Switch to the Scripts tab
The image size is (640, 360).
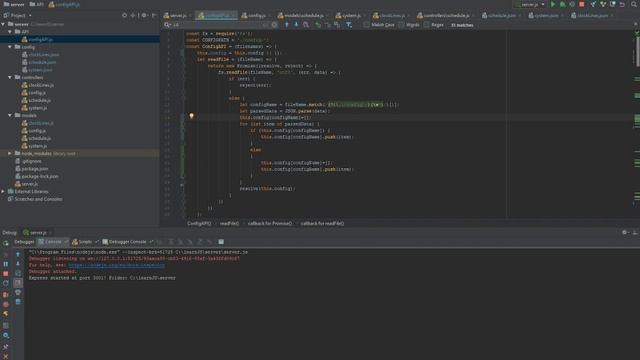85,242
